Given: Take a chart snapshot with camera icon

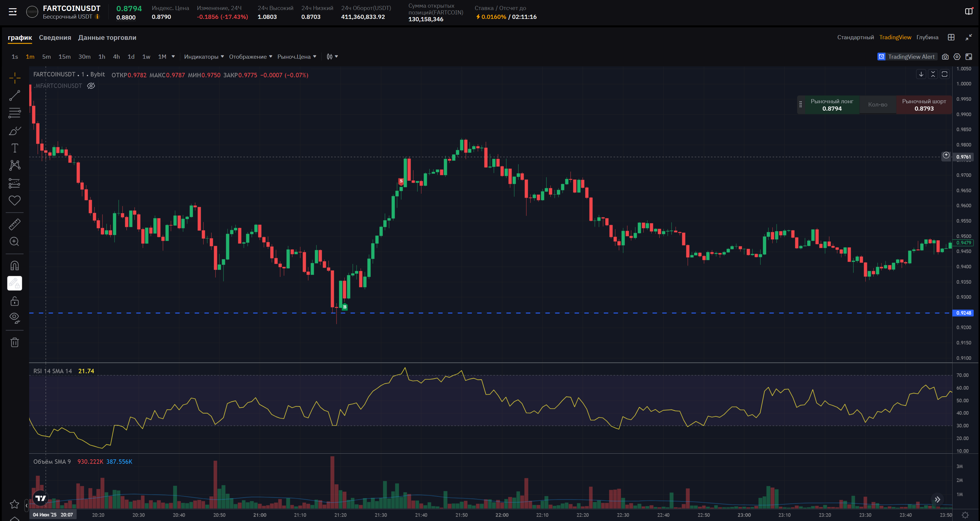Looking at the screenshot, I should coord(945,57).
